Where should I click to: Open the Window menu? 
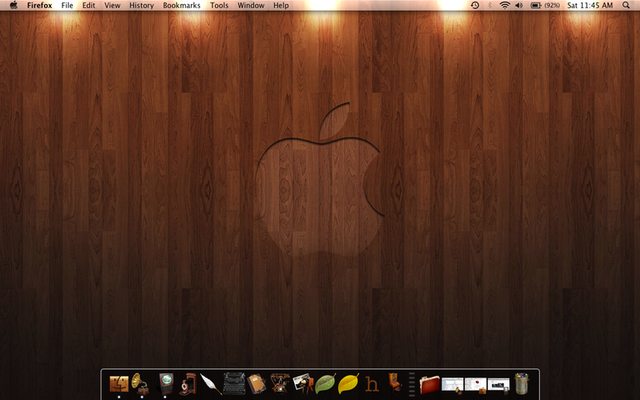coord(251,5)
